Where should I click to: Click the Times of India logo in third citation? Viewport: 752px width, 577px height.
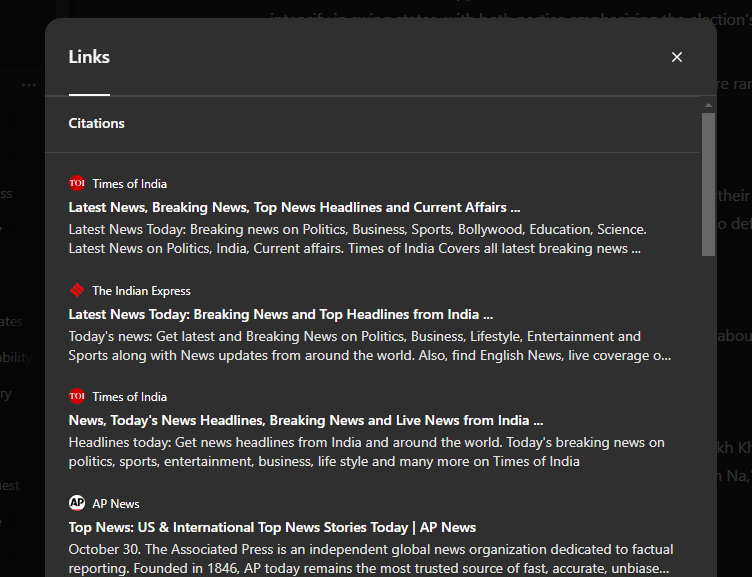click(77, 396)
